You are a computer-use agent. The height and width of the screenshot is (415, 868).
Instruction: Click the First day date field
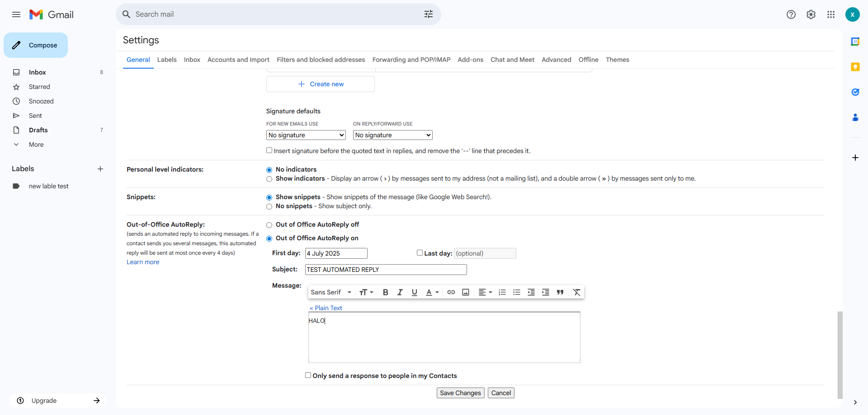[x=336, y=253]
